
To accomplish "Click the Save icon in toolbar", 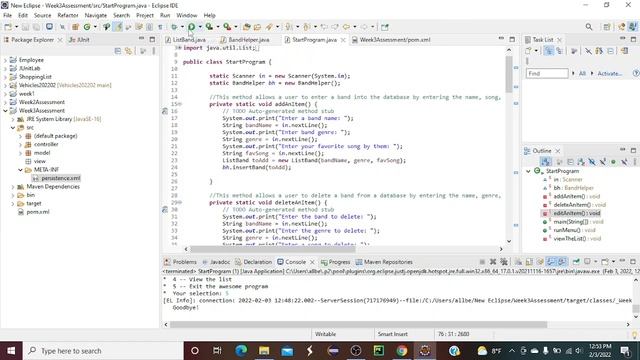I will pyautogui.click(x=25, y=27).
